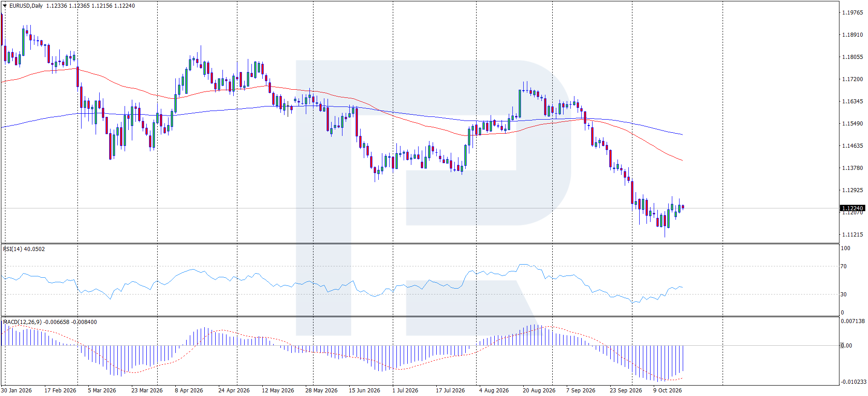Image resolution: width=868 pixels, height=396 pixels.
Task: Click the current price tag 1.12240
Action: [x=852, y=208]
